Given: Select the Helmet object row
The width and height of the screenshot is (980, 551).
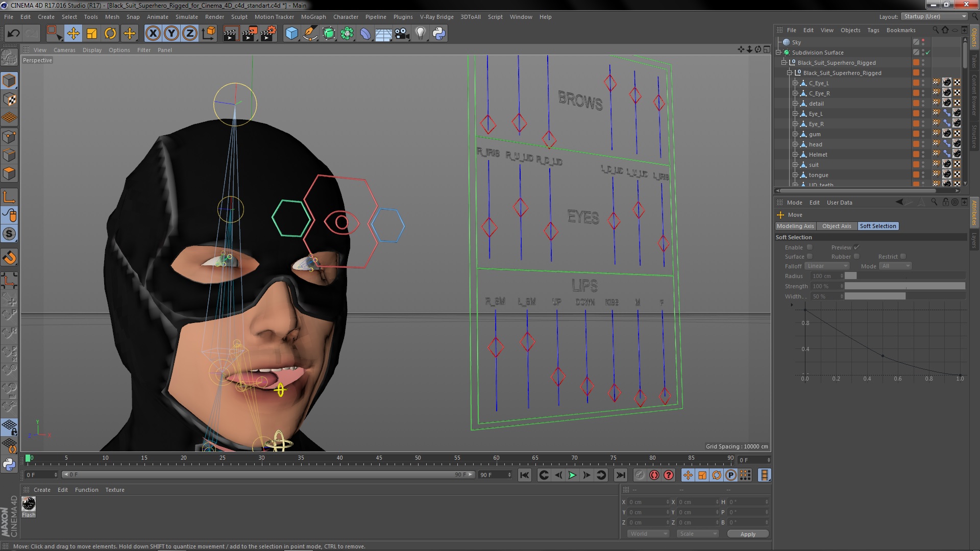Looking at the screenshot, I should pyautogui.click(x=818, y=155).
